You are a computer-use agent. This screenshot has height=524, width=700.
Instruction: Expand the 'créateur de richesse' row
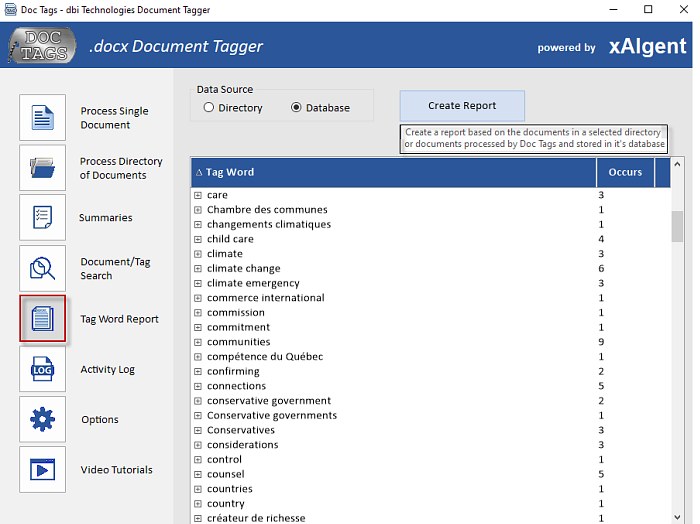coord(198,518)
